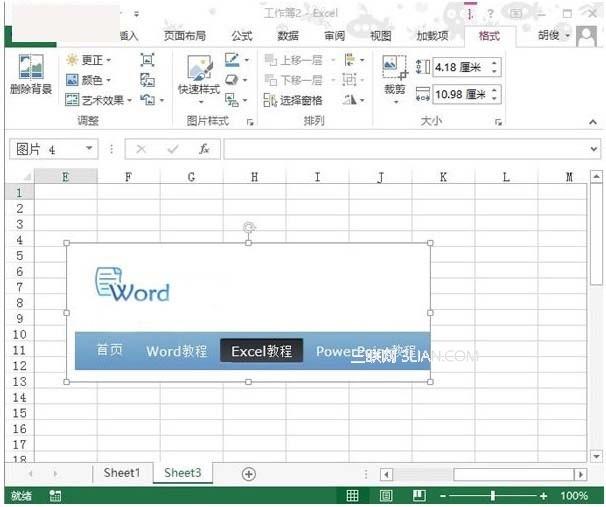Switch to Page Layout view in status bar
Screen dimensions: 606x507
pos(386,495)
